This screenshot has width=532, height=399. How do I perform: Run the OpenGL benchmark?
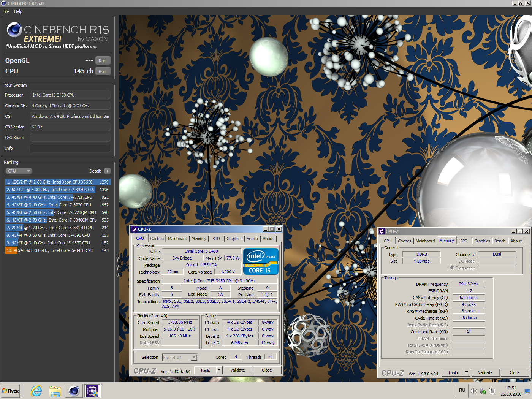(103, 61)
